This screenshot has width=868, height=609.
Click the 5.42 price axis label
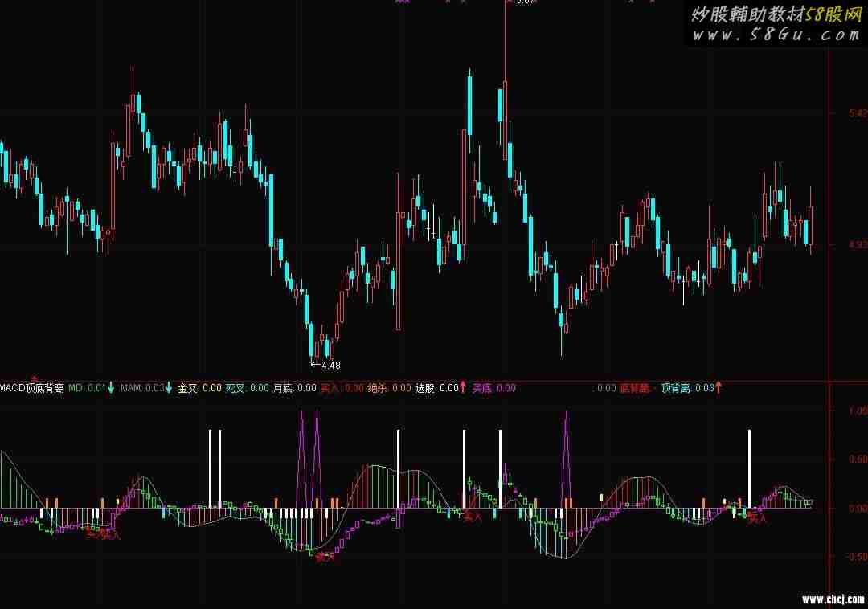[858, 113]
